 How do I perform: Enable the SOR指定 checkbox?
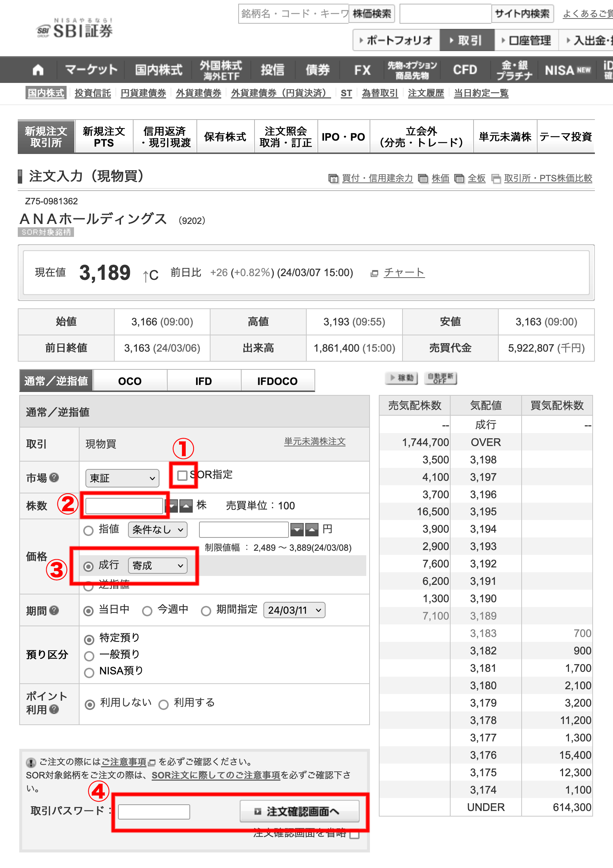point(183,475)
